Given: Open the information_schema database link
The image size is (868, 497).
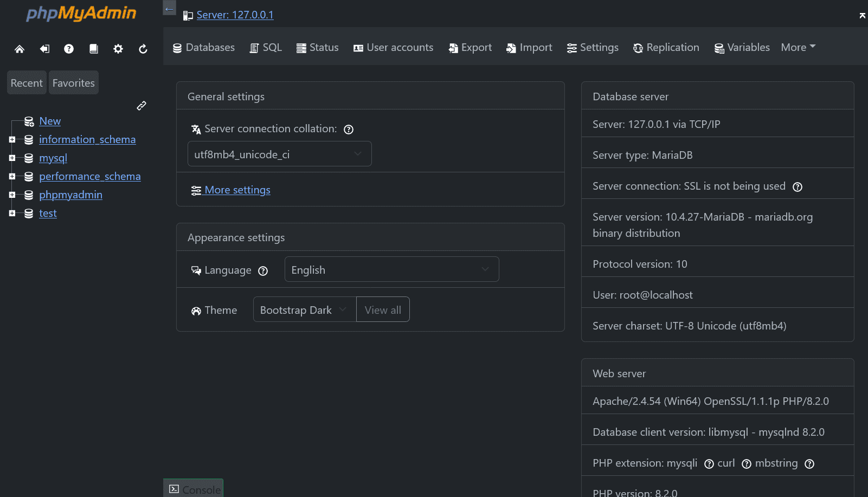Looking at the screenshot, I should click(x=87, y=140).
